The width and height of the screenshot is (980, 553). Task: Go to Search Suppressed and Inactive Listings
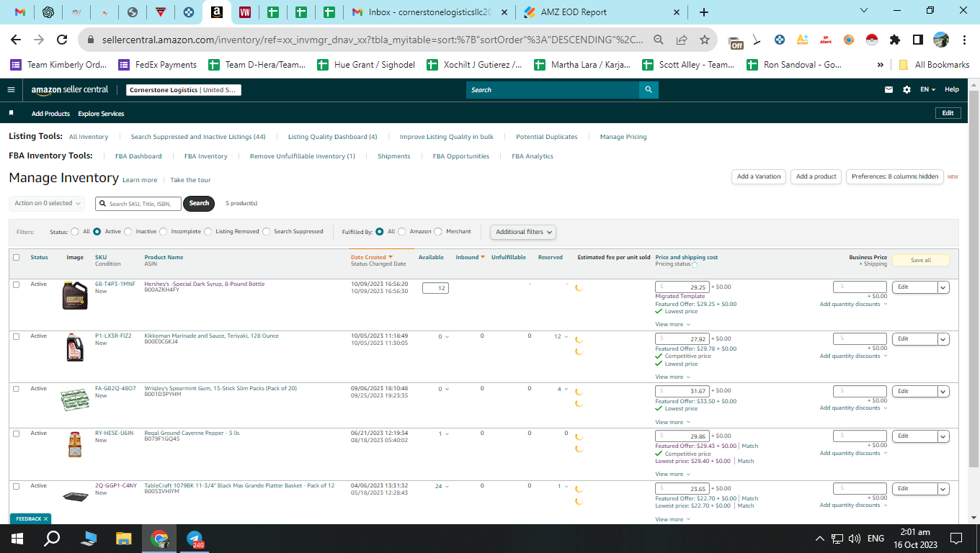pos(198,137)
